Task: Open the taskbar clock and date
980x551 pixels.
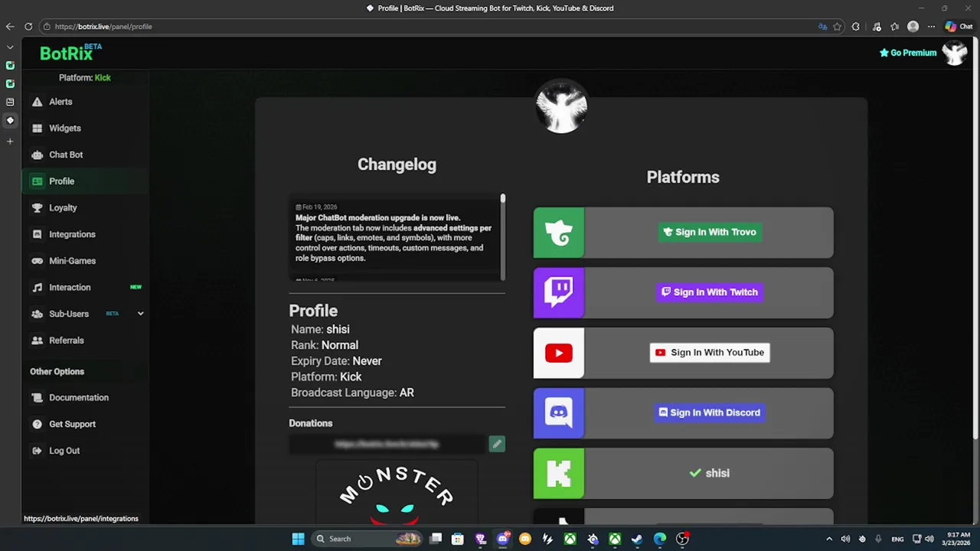Action: pyautogui.click(x=958, y=539)
